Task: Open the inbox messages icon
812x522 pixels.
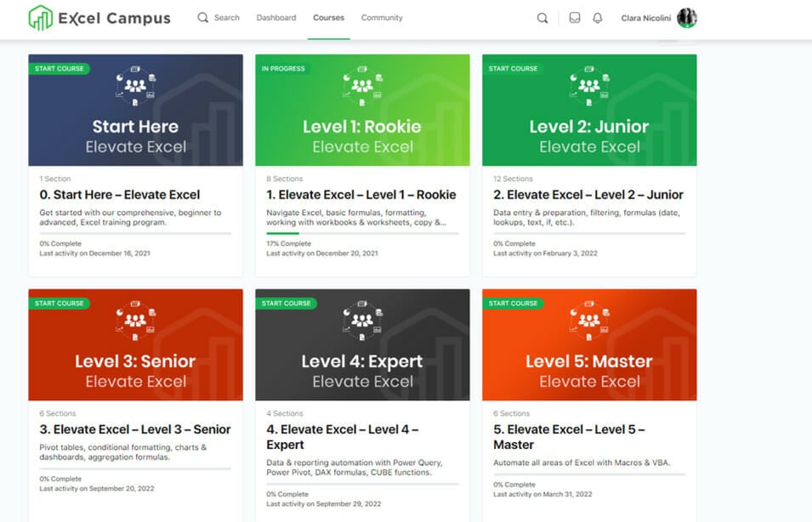Action: 575,19
